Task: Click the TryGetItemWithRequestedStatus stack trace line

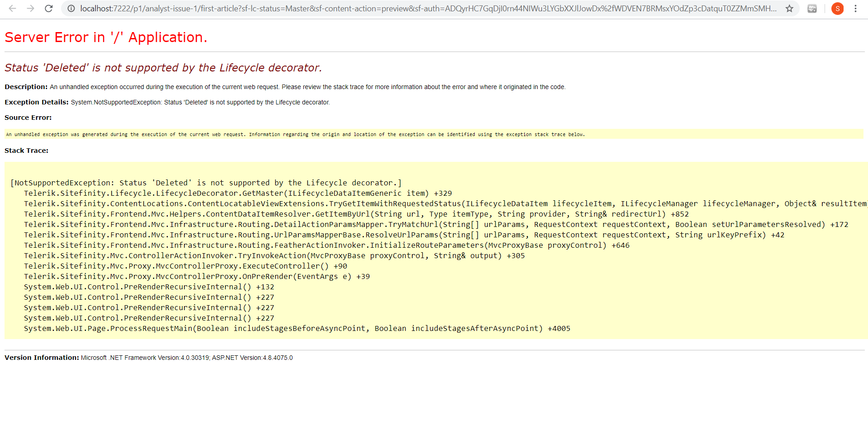Action: (x=445, y=203)
